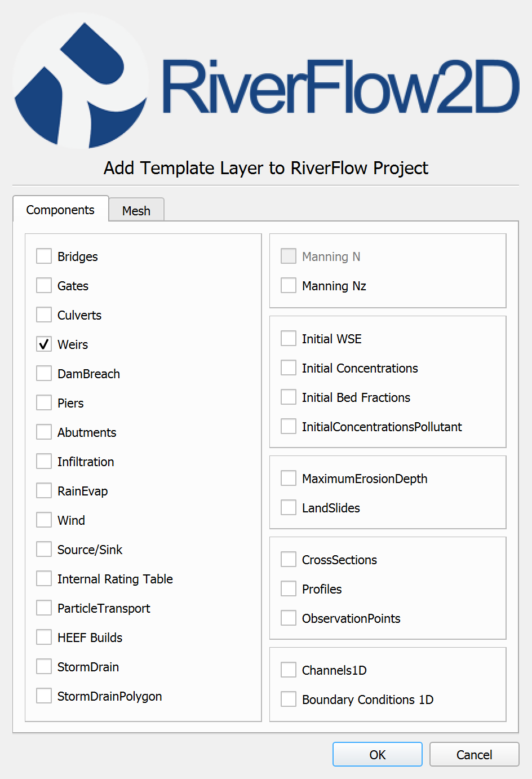Enable the Channels1D checkbox
This screenshot has width=532, height=779.
point(289,670)
